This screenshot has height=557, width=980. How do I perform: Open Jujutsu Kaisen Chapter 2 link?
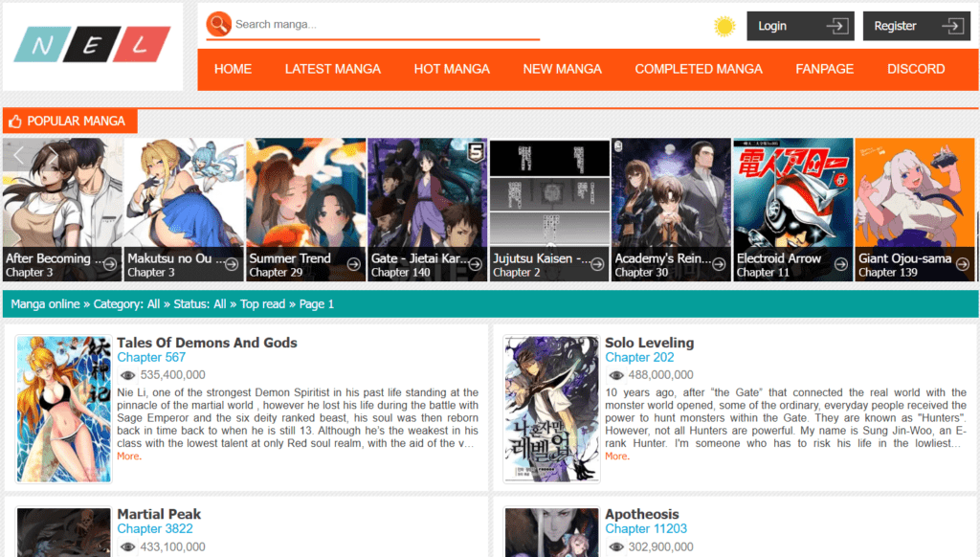pos(516,273)
